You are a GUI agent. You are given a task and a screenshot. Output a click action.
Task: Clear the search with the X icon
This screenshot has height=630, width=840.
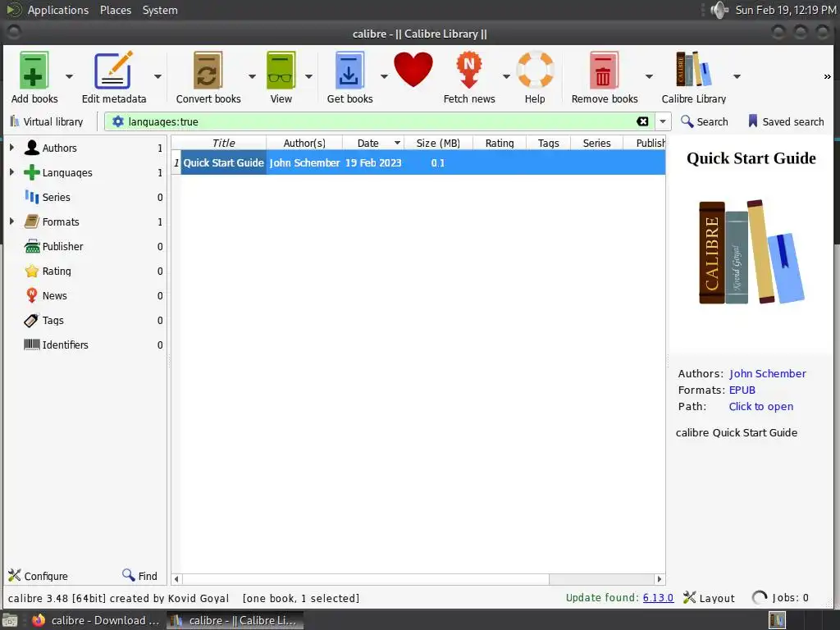click(642, 121)
